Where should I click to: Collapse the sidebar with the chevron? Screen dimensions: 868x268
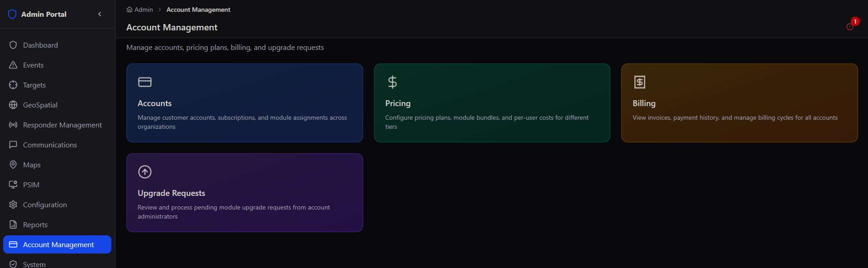tap(100, 14)
